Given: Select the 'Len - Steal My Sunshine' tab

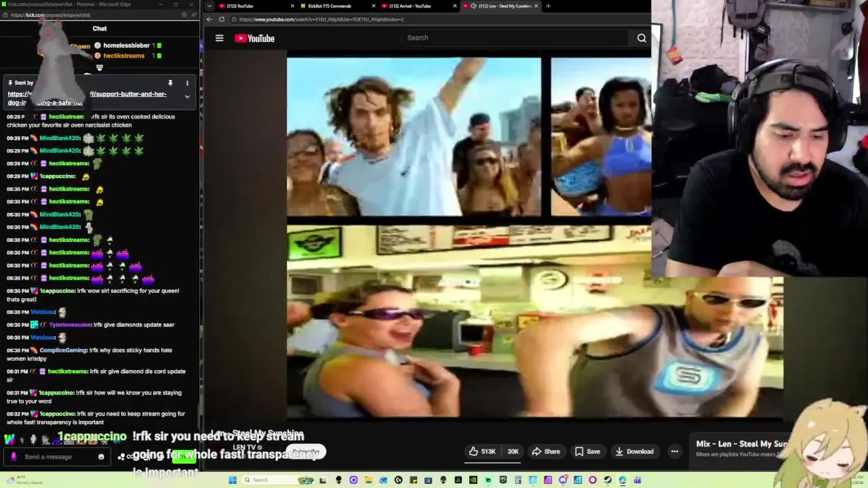Looking at the screenshot, I should point(500,6).
